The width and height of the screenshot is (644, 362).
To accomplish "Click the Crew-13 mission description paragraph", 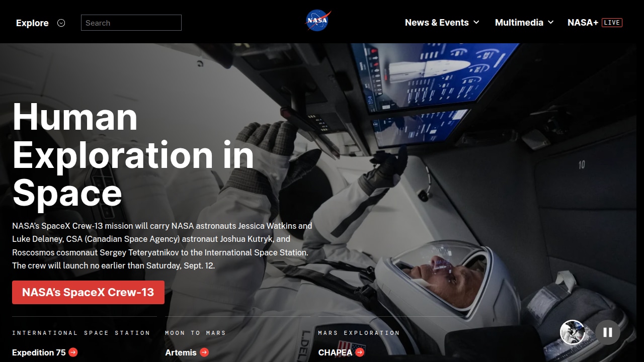I will 162,246.
